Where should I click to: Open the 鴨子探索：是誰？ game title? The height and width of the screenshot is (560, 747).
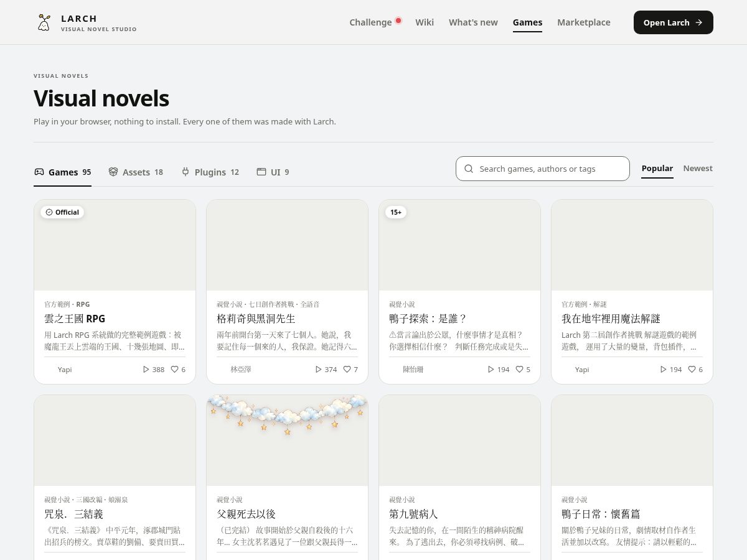428,319
